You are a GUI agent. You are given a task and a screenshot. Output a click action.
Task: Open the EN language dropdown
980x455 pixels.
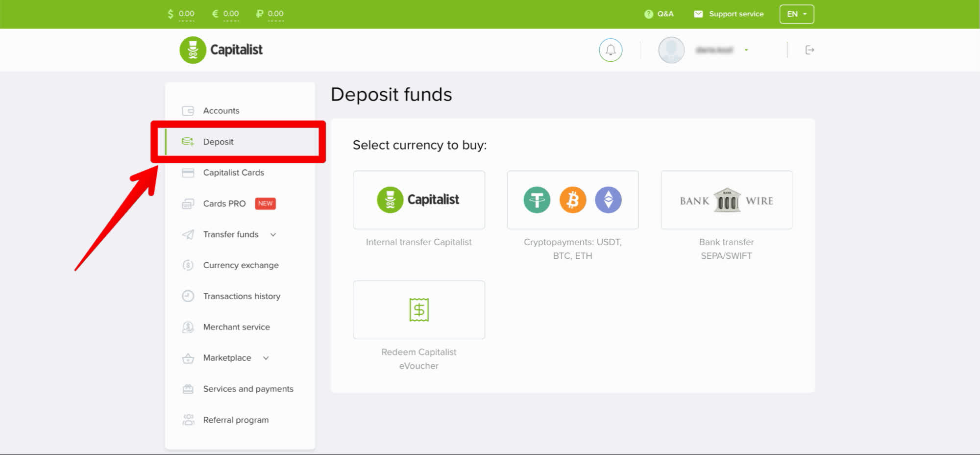tap(797, 14)
